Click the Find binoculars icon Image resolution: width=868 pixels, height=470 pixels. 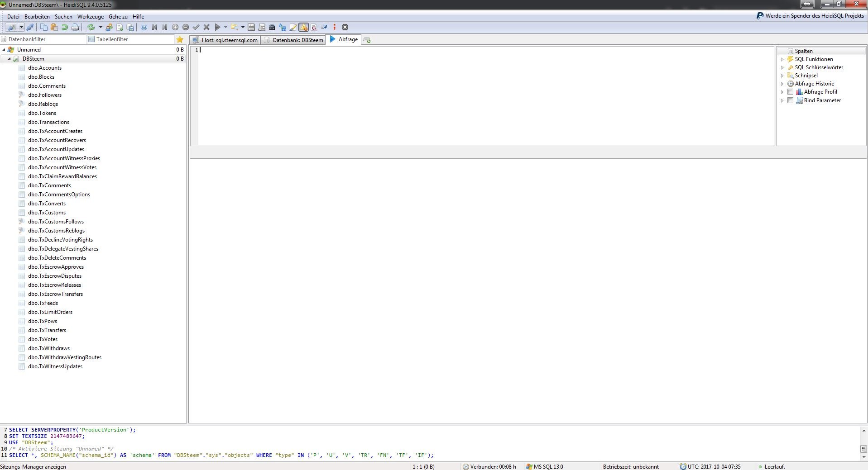272,27
